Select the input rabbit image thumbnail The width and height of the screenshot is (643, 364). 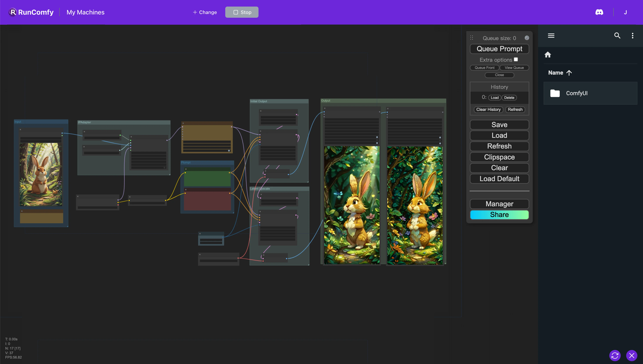click(x=41, y=174)
